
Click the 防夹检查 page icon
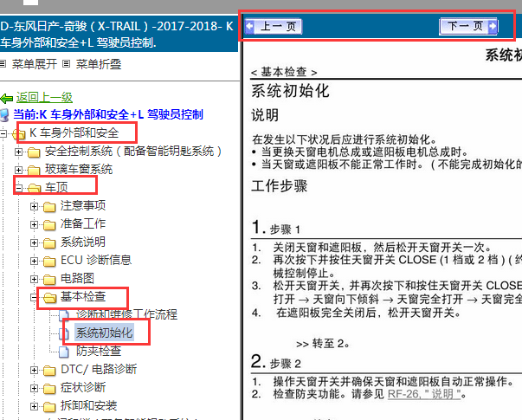point(63,352)
